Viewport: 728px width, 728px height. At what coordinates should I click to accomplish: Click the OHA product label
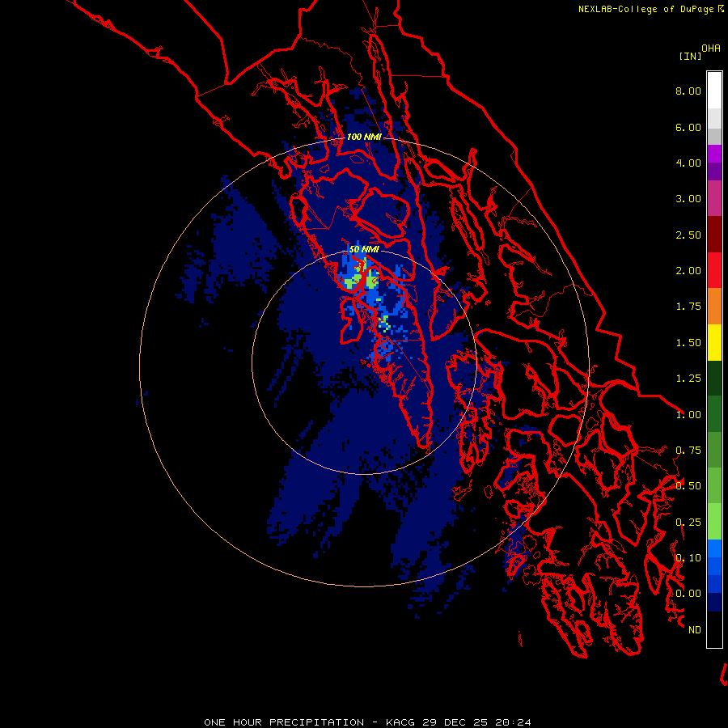point(711,49)
